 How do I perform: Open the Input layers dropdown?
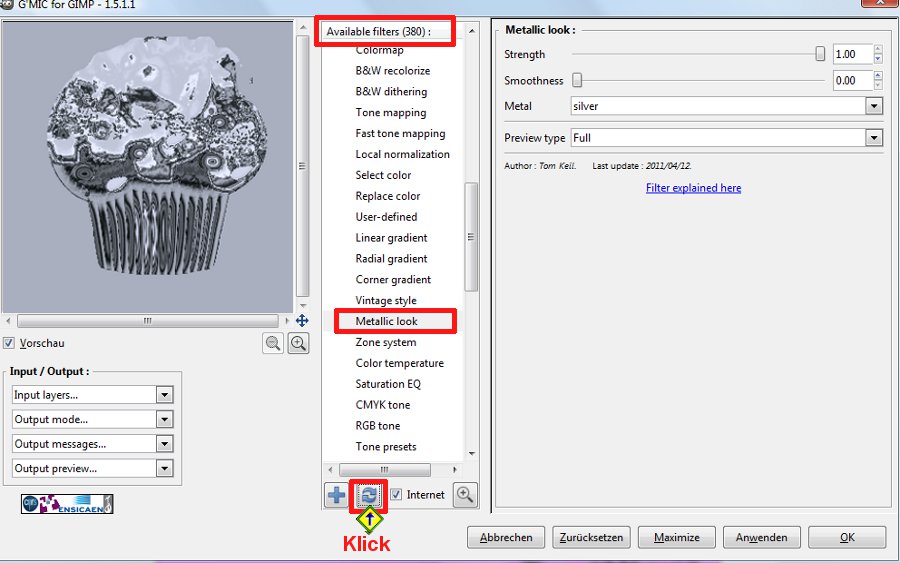tap(92, 395)
